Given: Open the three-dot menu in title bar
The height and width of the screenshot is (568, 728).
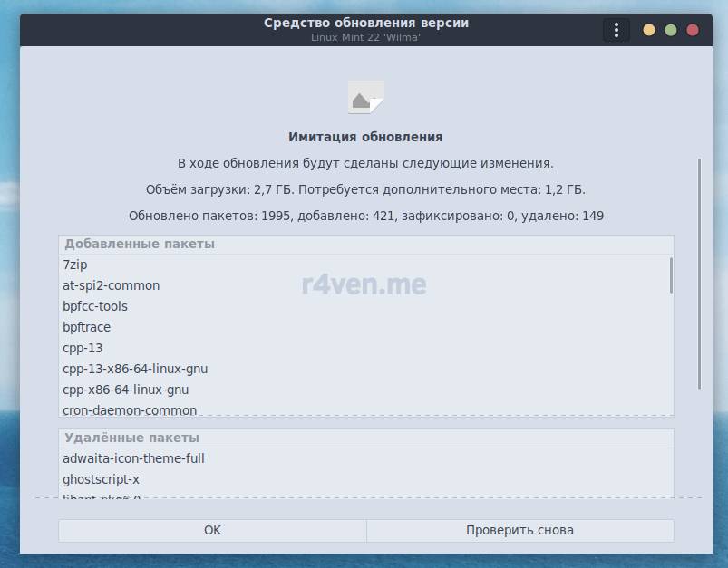Looking at the screenshot, I should point(616,30).
